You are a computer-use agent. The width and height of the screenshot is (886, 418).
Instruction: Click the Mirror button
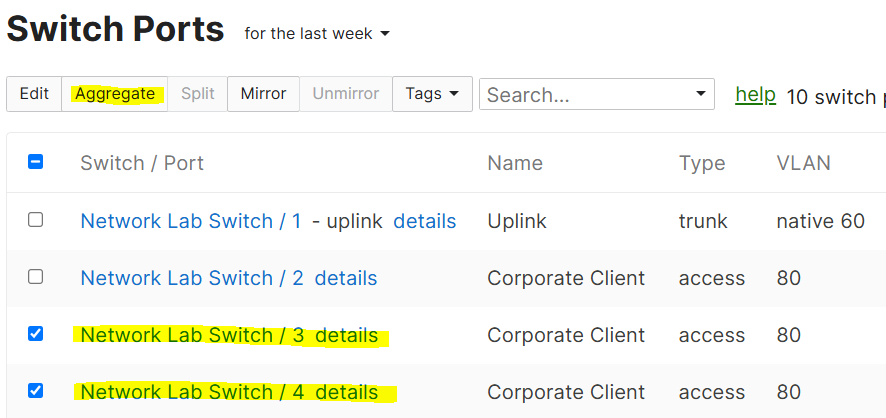click(x=263, y=94)
